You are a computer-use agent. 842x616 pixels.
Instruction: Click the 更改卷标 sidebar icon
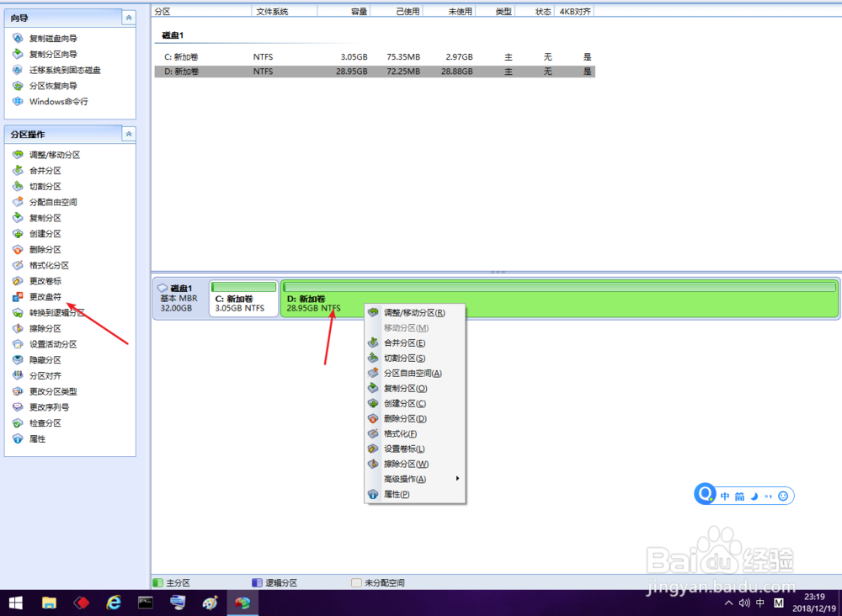[18, 280]
